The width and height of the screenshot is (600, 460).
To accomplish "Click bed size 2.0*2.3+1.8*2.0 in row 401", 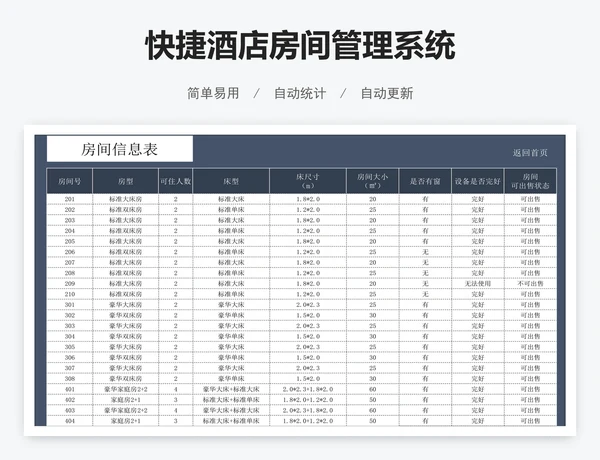I will click(308, 389).
